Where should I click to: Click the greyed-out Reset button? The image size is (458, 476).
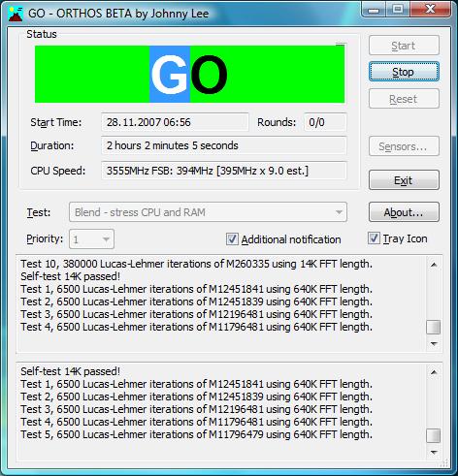pyautogui.click(x=404, y=99)
